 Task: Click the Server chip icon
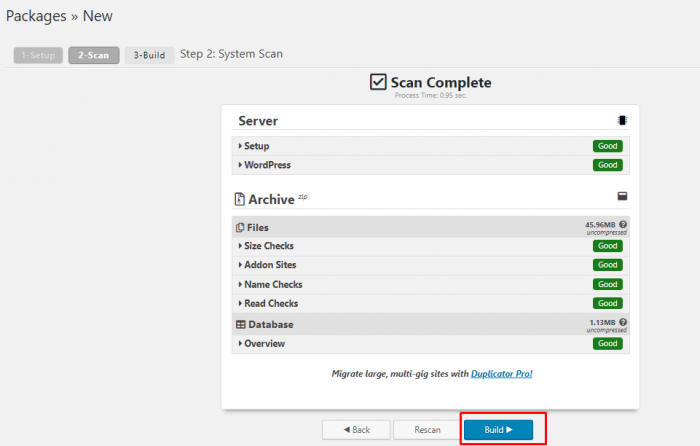point(622,121)
